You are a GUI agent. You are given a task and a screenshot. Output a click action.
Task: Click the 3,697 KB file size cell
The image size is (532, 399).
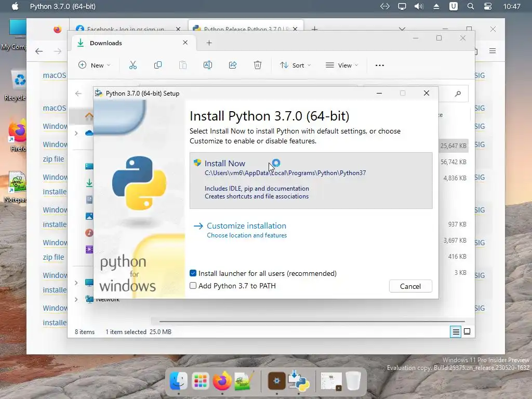(x=455, y=240)
